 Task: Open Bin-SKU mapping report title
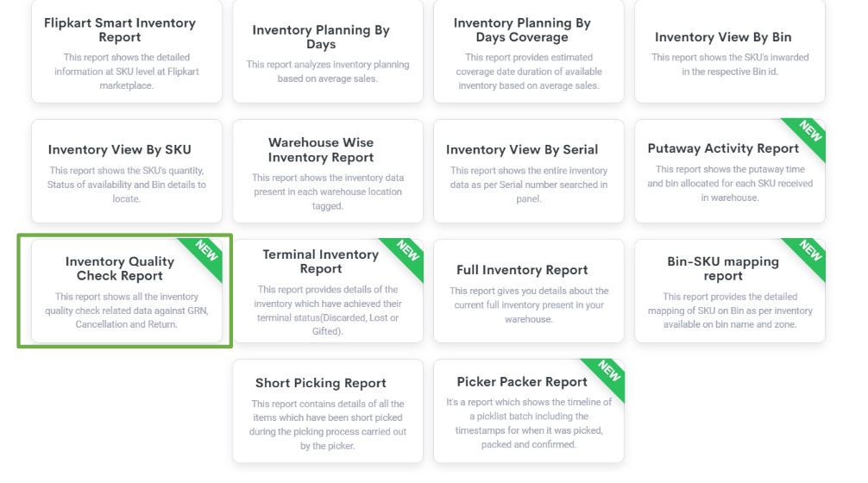(723, 268)
